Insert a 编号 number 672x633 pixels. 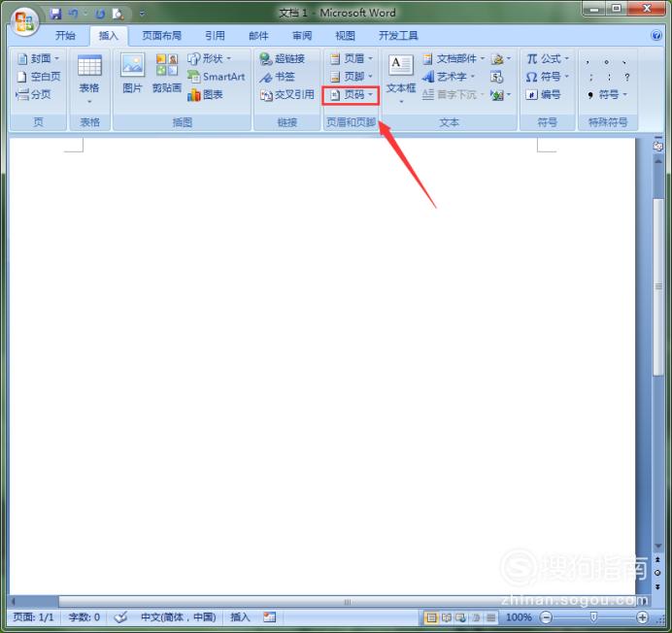click(543, 94)
